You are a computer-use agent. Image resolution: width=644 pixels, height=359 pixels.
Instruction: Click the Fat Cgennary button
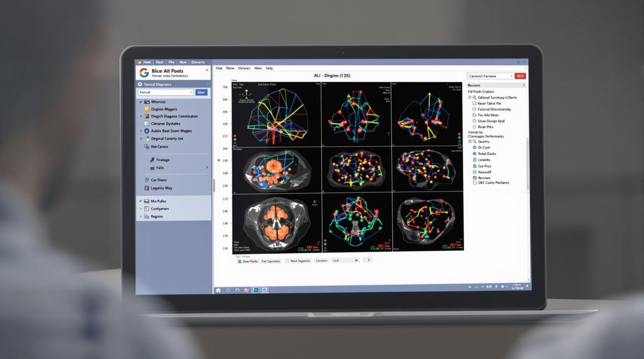(x=271, y=261)
